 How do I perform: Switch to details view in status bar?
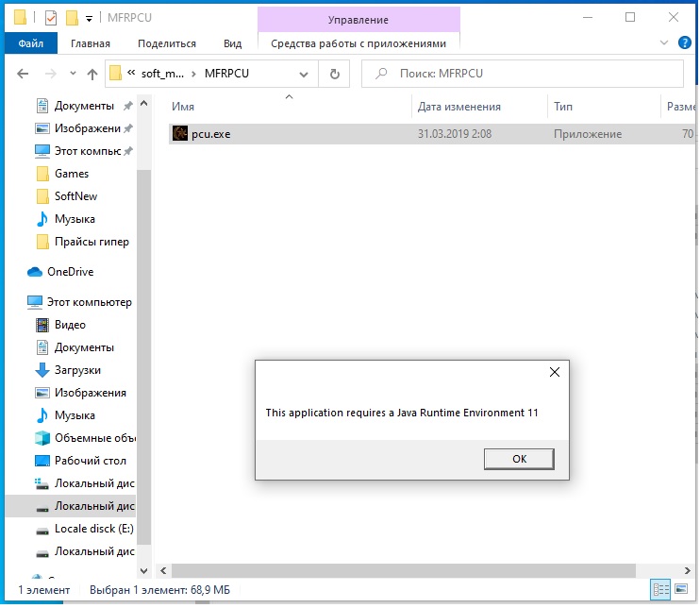661,590
